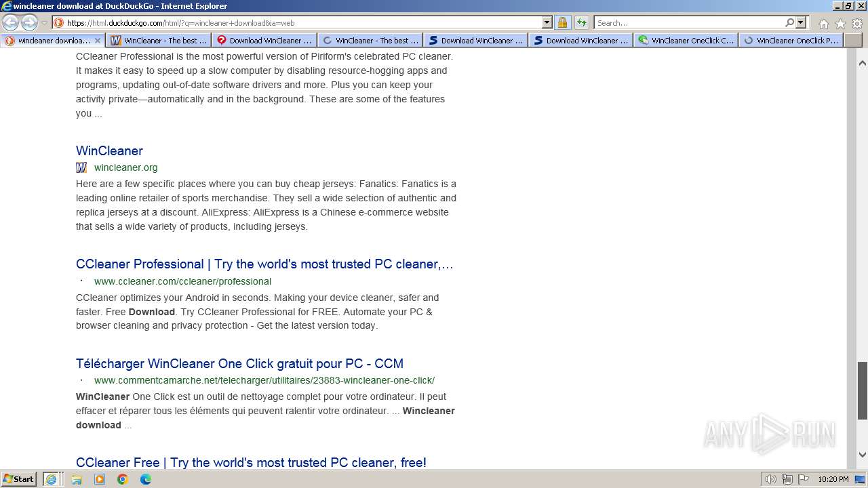Go back with the browser Back arrow
The width and height of the screenshot is (868, 488).
coord(10,22)
